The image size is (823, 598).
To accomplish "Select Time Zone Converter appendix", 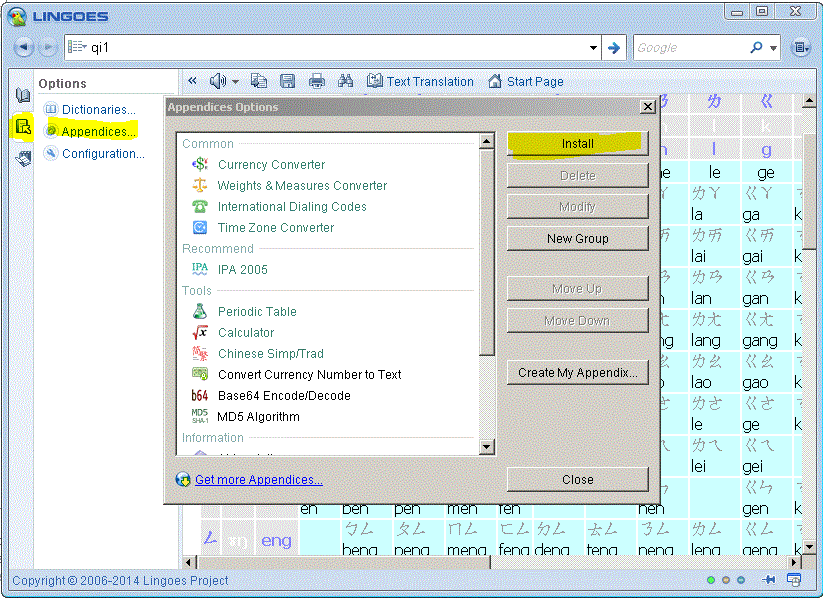I will coord(276,227).
